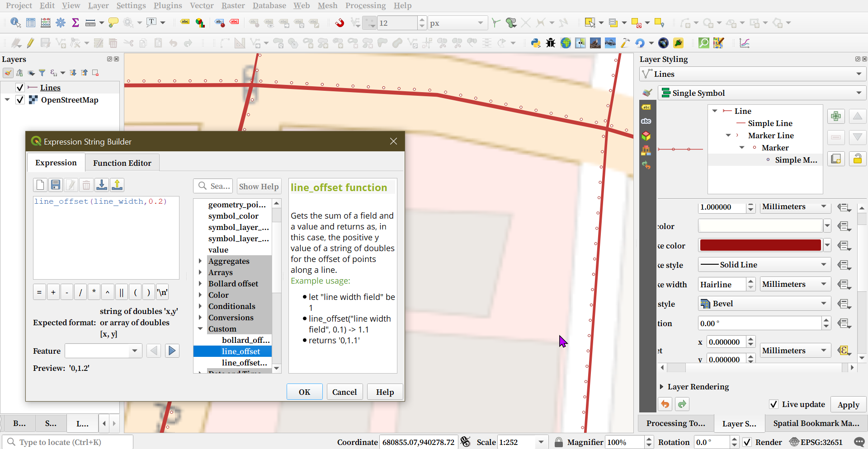Open the Bevel join style dropdown

coord(764,304)
